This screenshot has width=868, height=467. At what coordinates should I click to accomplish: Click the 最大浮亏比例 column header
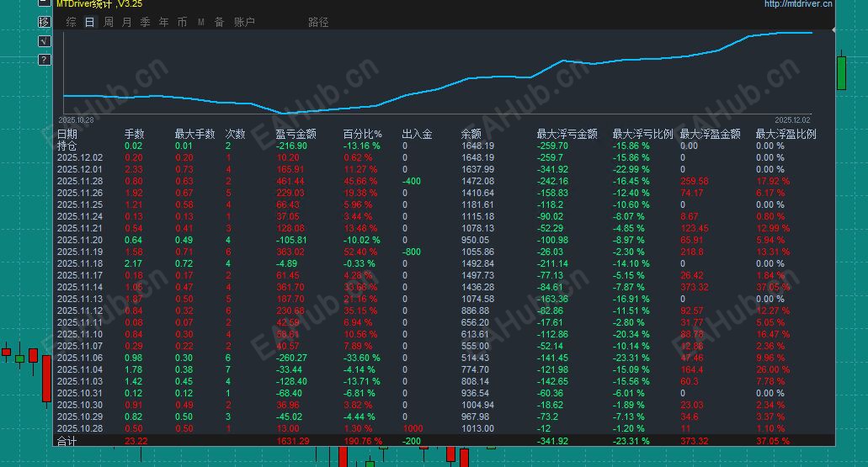pyautogui.click(x=642, y=134)
